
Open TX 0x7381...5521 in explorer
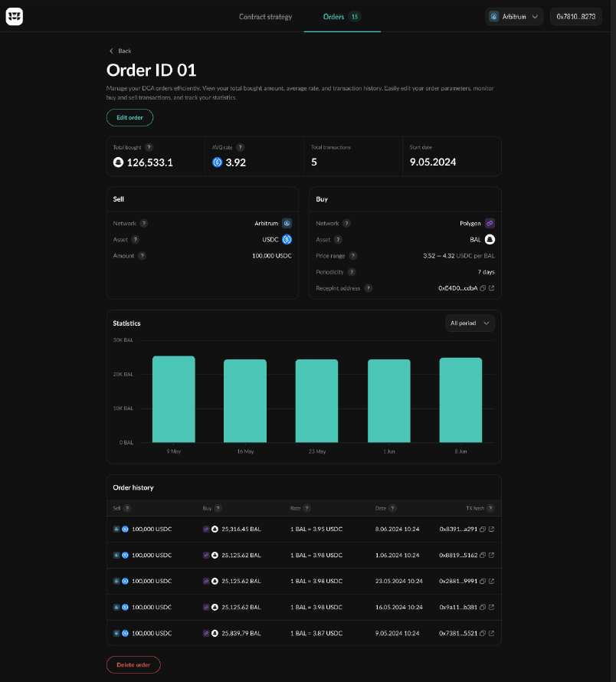(492, 633)
